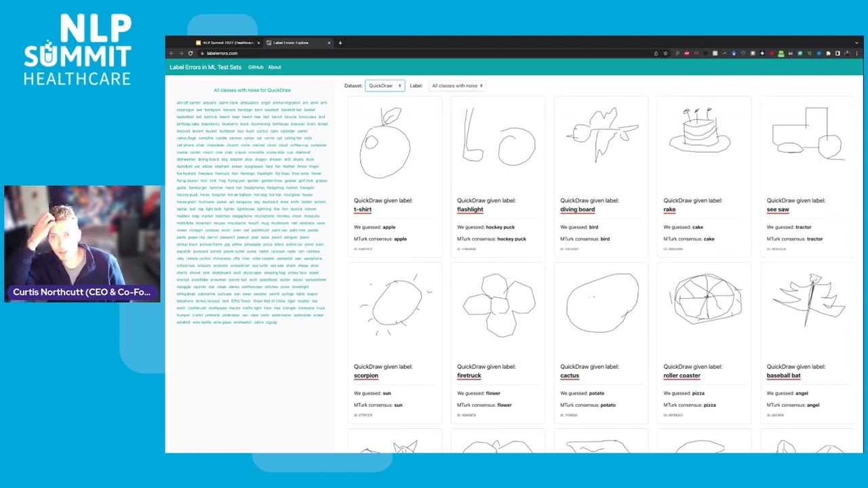Viewport: 868px width, 488px height.
Task: Go forward with the browser forward arrow
Action: [x=181, y=53]
